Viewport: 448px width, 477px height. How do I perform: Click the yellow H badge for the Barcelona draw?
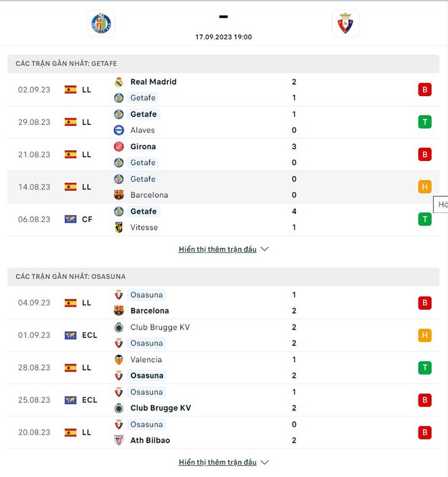click(425, 187)
